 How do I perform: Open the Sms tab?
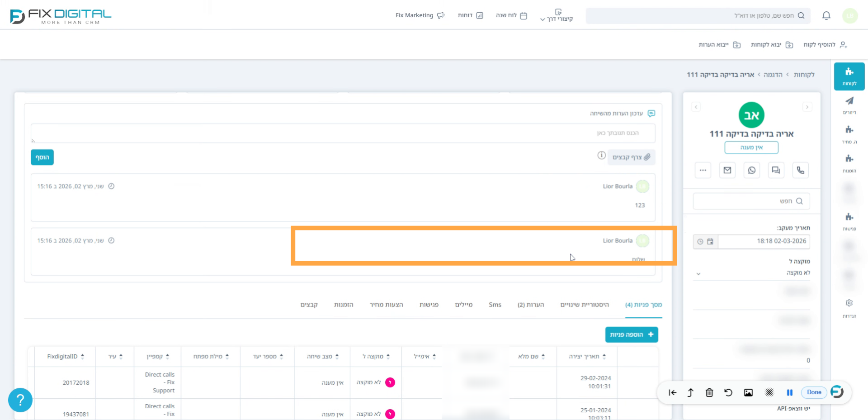tap(495, 305)
